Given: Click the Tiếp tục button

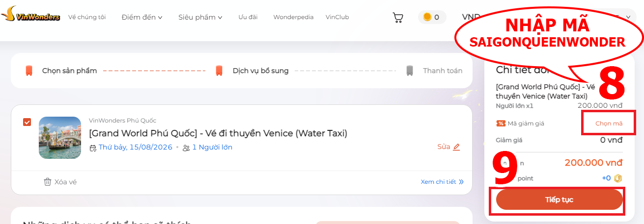Looking at the screenshot, I should pos(560,199).
